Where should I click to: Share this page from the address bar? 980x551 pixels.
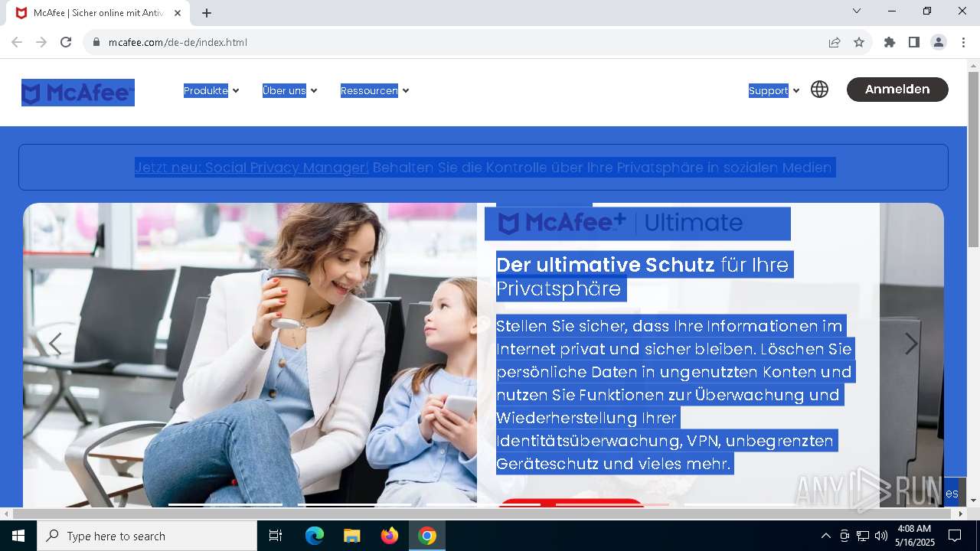pos(835,42)
